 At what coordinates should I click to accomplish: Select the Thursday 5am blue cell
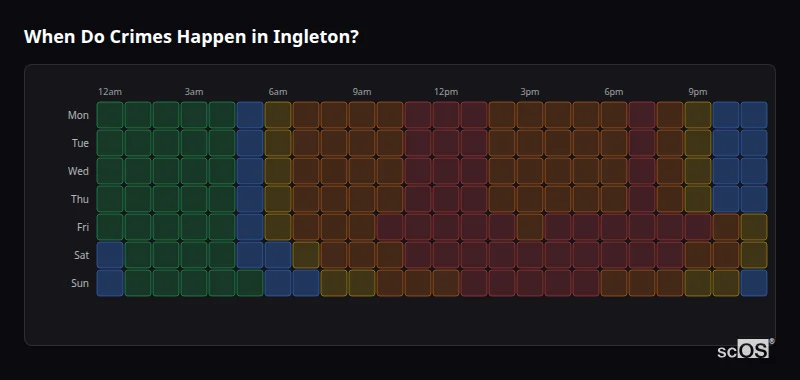pos(250,199)
